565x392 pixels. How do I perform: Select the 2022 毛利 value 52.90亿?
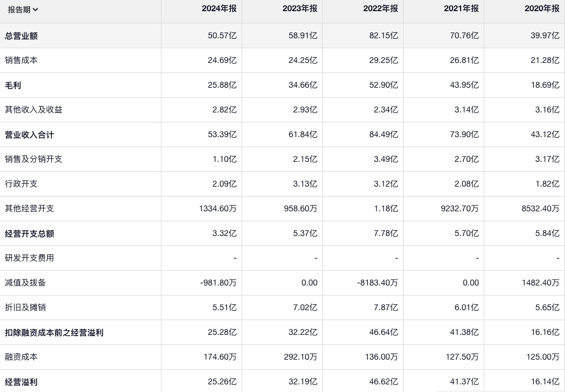(x=384, y=85)
